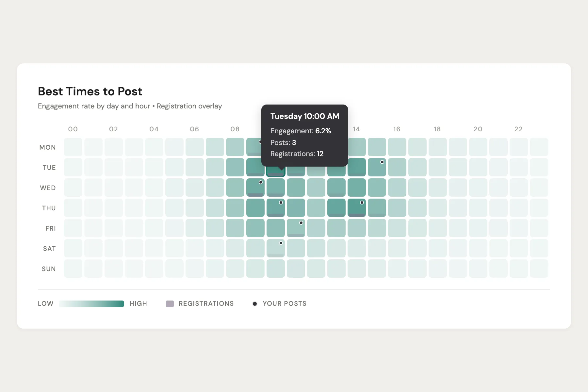Screen dimensions: 588x392
Task: Click the WED row label
Action: pos(48,188)
